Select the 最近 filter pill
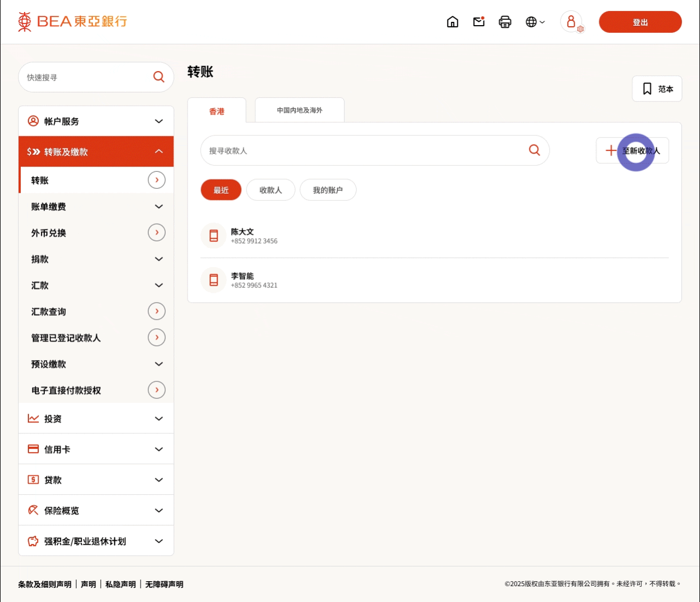Screen dimensions: 700x602 [221, 190]
